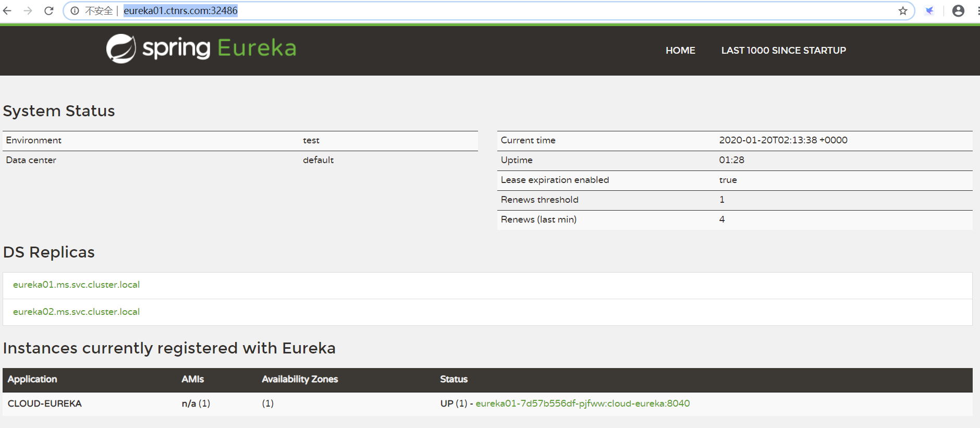
Task: Click the CLOUD-EUREKA application cell
Action: [x=45, y=403]
